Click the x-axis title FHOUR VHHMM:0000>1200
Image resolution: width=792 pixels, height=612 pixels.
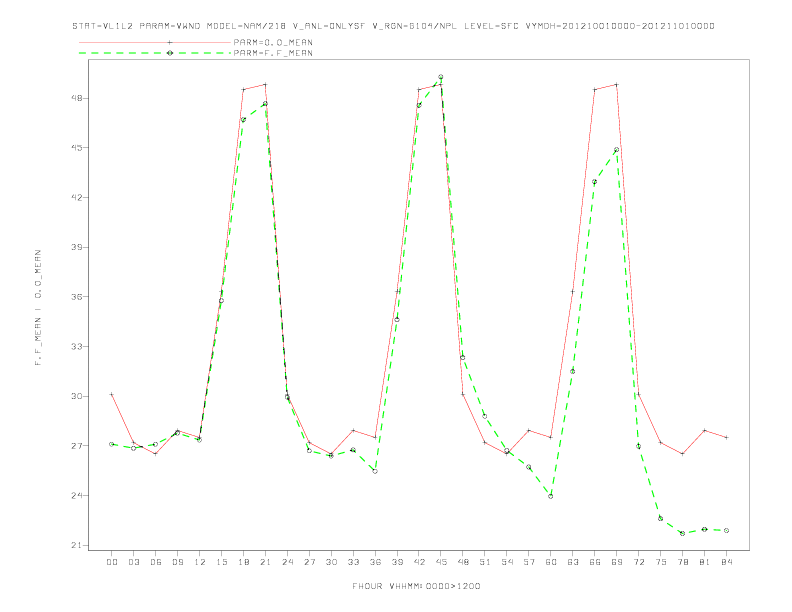tap(416, 586)
